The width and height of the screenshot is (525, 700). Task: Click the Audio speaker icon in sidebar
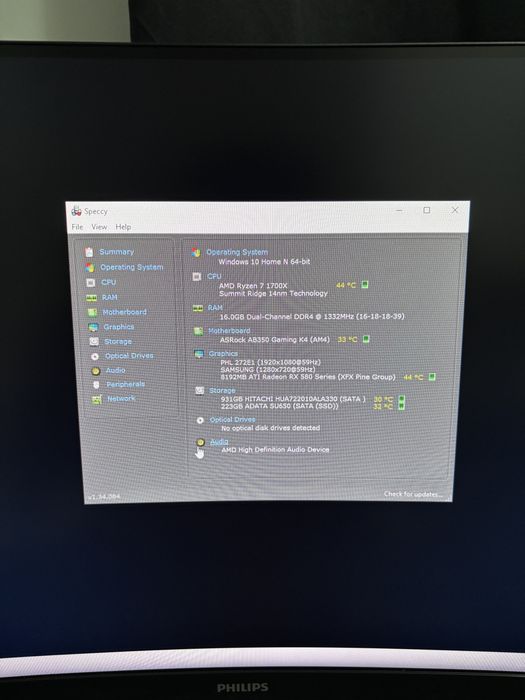96,371
